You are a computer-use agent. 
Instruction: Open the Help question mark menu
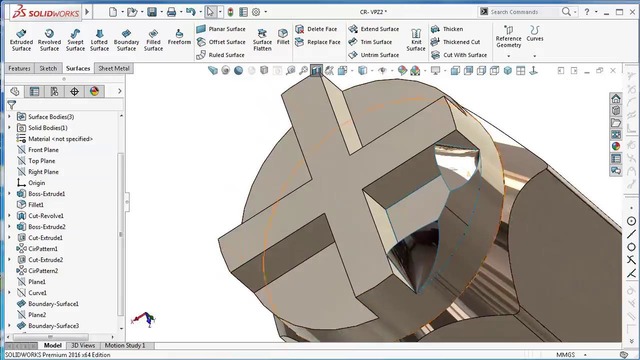[587, 12]
